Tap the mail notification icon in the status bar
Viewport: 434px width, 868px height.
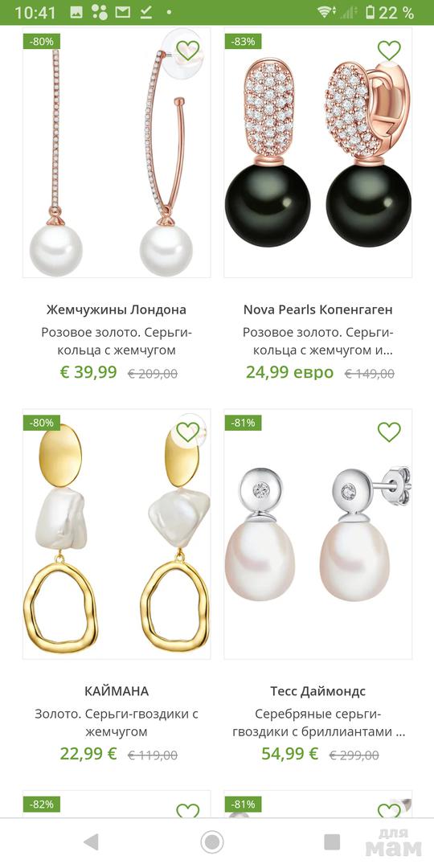[123, 12]
